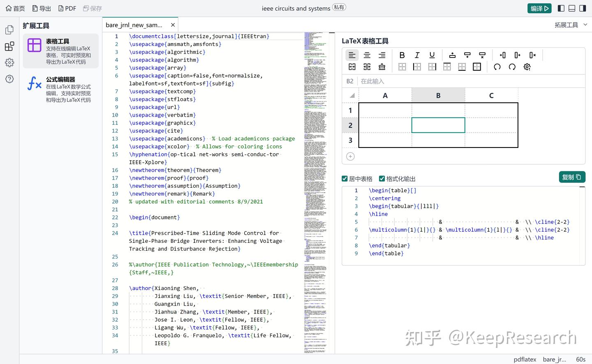Expand the 拓展工具 dropdown chevron
Viewport: 592px width, 364px height.
(586, 25)
